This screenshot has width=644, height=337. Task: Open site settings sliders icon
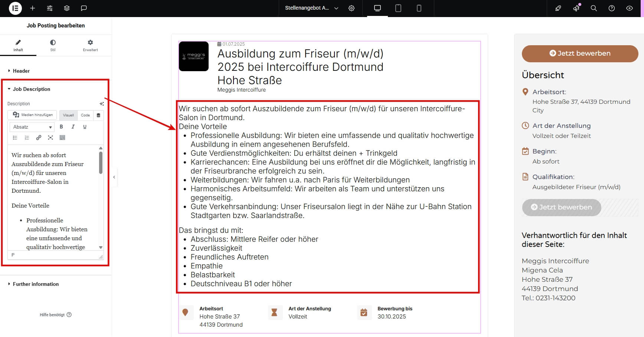(50, 8)
